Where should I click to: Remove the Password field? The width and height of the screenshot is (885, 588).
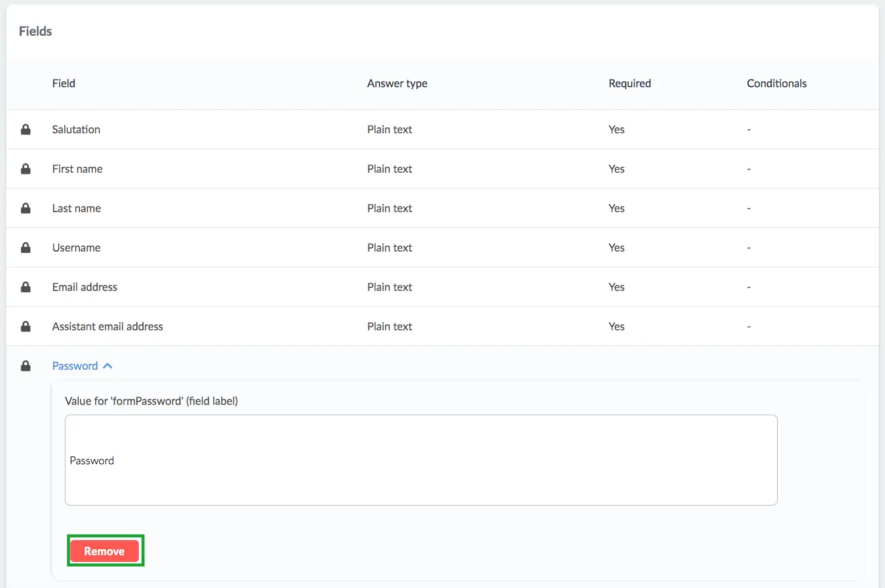click(x=104, y=551)
